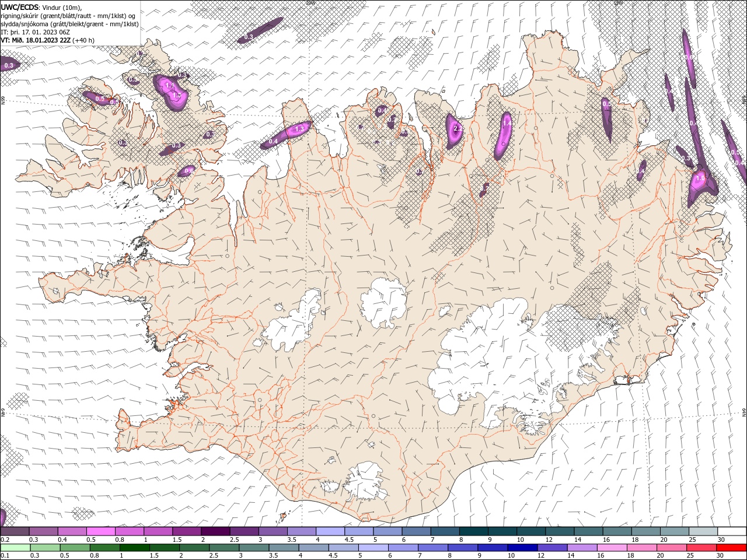Click lower legend swatch between 10 and 12
747x560 pixels.
point(523,548)
